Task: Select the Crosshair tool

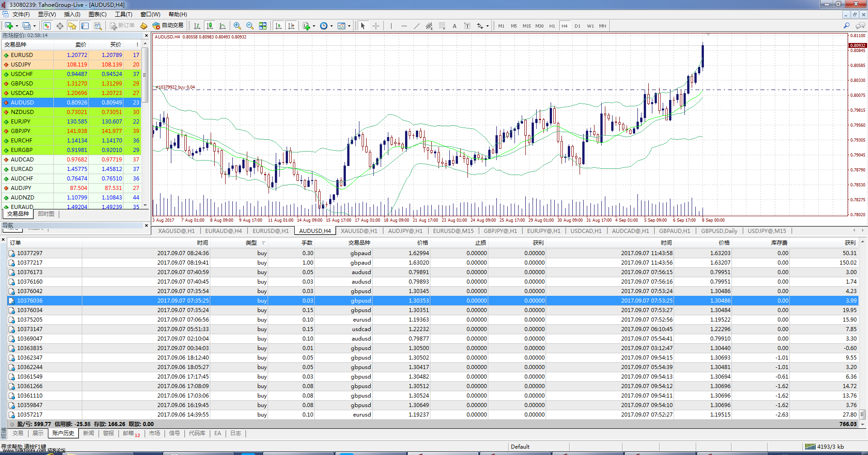Action: tap(376, 26)
